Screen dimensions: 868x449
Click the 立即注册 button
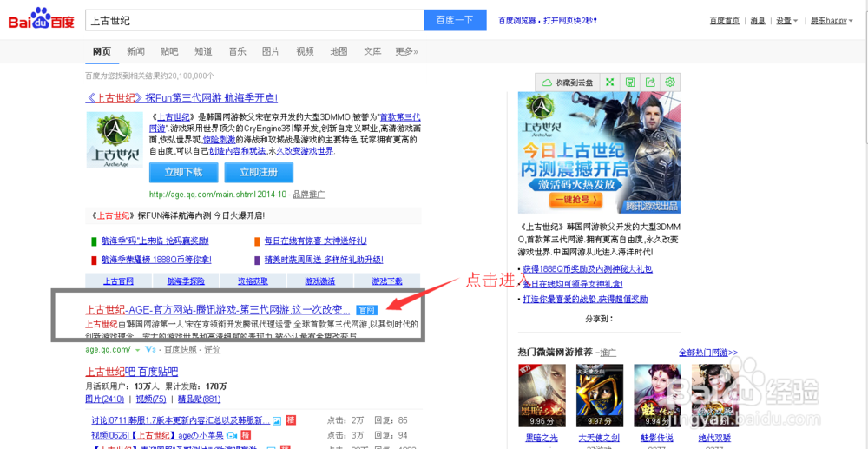259,172
